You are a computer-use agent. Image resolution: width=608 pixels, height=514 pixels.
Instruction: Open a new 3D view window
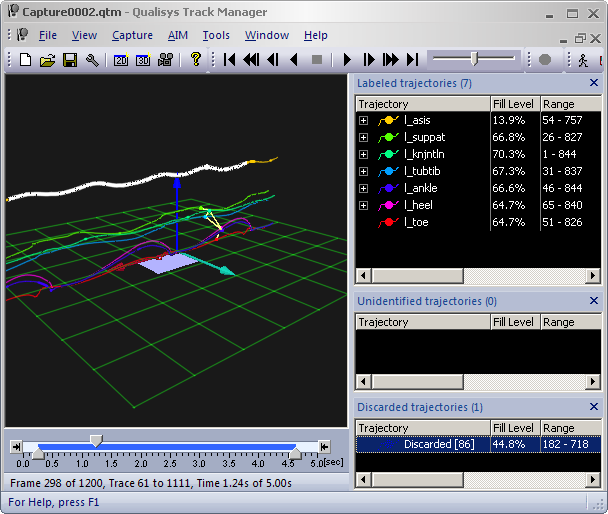pos(143,60)
